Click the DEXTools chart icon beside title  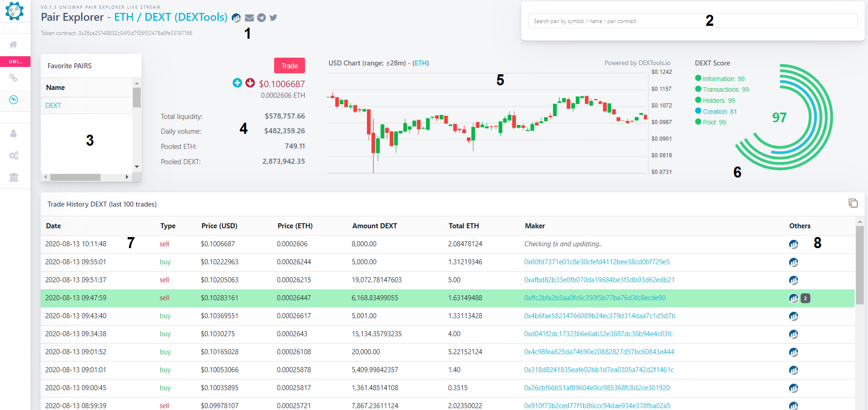(x=236, y=18)
